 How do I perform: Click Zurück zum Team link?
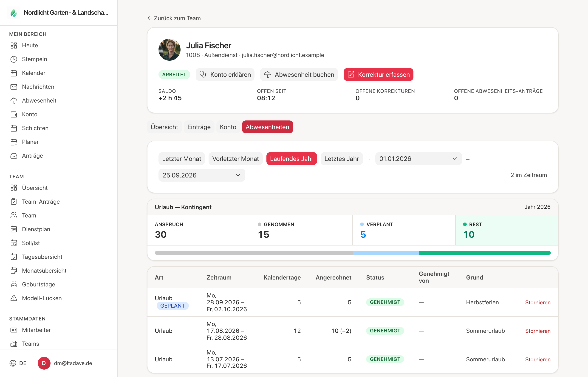(x=174, y=18)
